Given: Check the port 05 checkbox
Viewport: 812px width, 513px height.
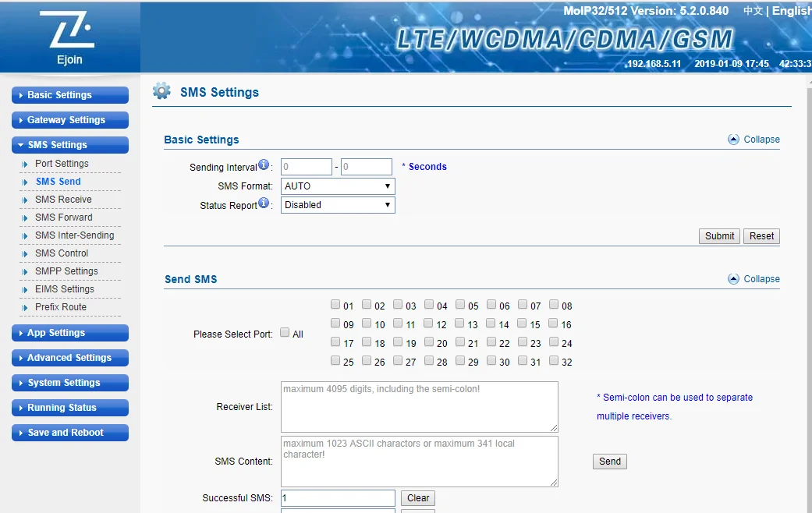Looking at the screenshot, I should pyautogui.click(x=460, y=304).
